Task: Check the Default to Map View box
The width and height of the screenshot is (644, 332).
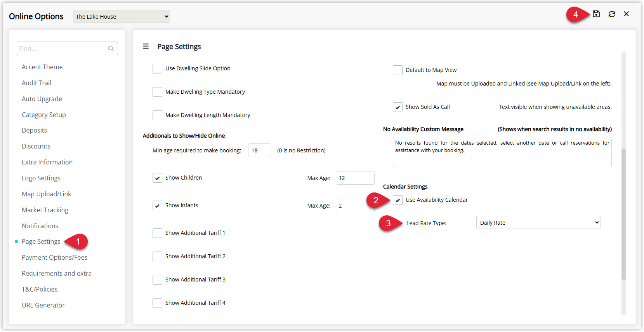Action: pos(398,70)
